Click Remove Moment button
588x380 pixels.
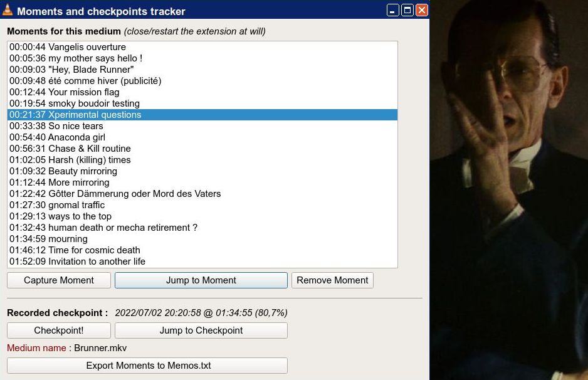pyautogui.click(x=332, y=280)
